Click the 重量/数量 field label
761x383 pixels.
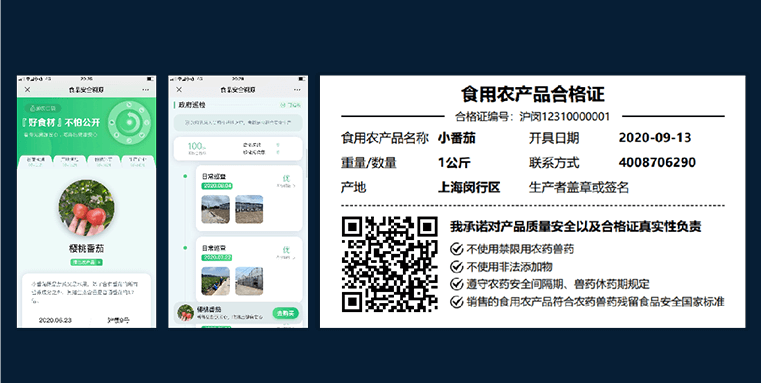(x=369, y=163)
